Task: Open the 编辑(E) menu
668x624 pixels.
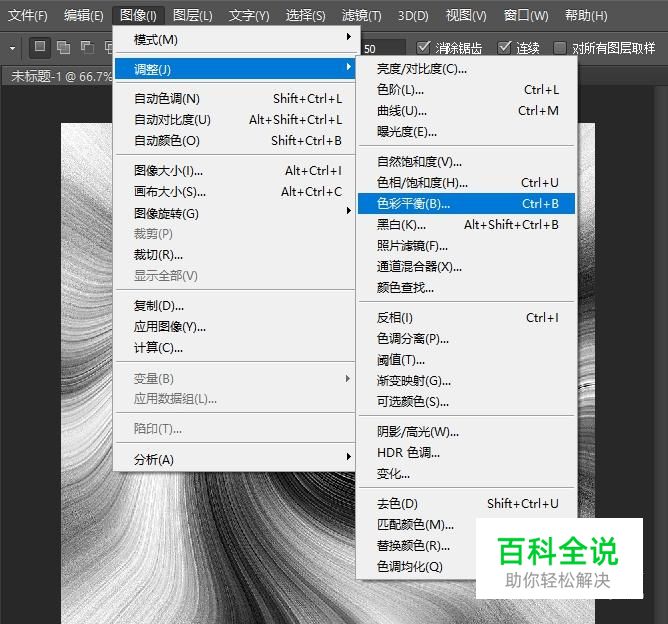Action: [x=84, y=15]
